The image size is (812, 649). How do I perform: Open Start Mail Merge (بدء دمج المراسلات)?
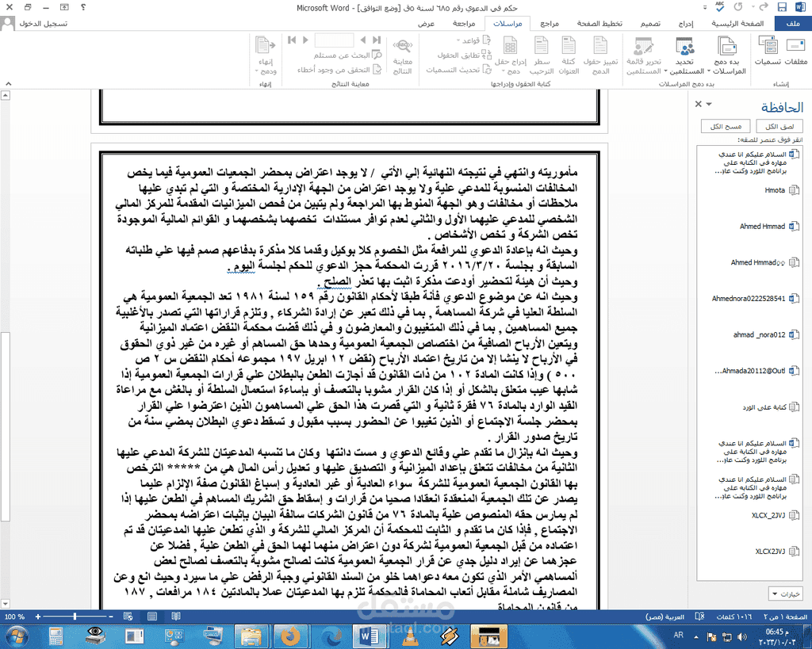pos(728,55)
